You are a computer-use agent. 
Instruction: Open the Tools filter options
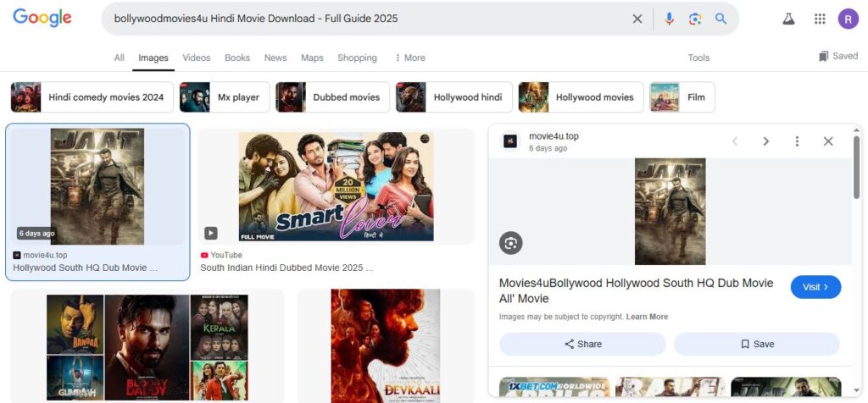698,58
